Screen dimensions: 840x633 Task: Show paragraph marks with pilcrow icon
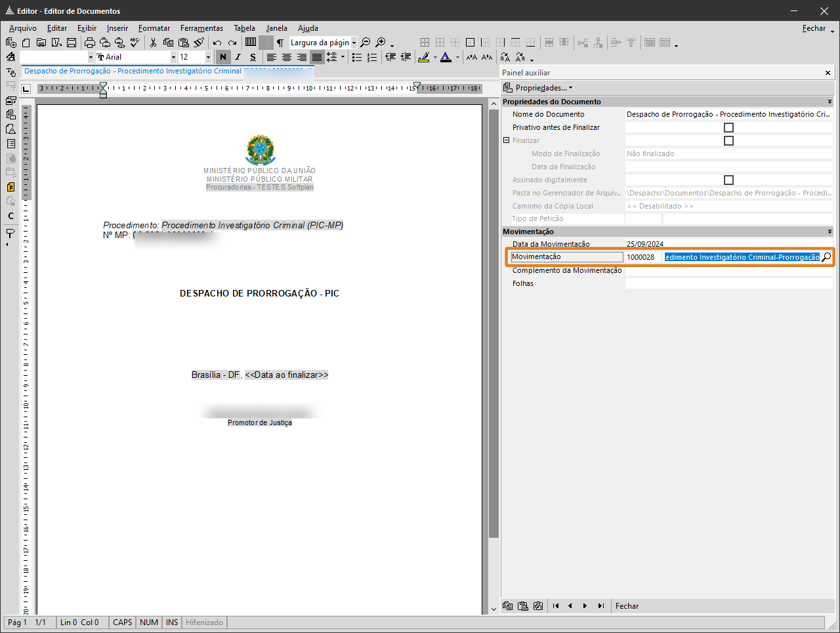pos(280,43)
